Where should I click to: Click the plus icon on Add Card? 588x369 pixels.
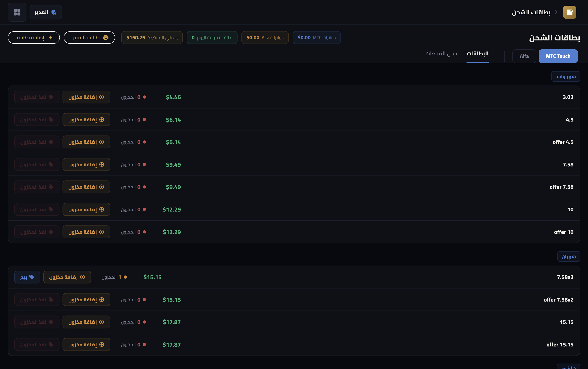[x=51, y=38]
